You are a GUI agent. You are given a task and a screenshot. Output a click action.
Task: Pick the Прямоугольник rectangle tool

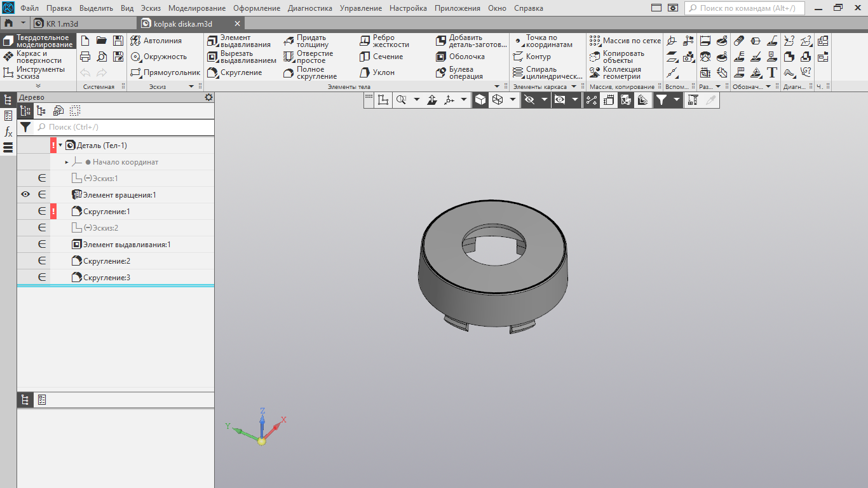pyautogui.click(x=165, y=72)
